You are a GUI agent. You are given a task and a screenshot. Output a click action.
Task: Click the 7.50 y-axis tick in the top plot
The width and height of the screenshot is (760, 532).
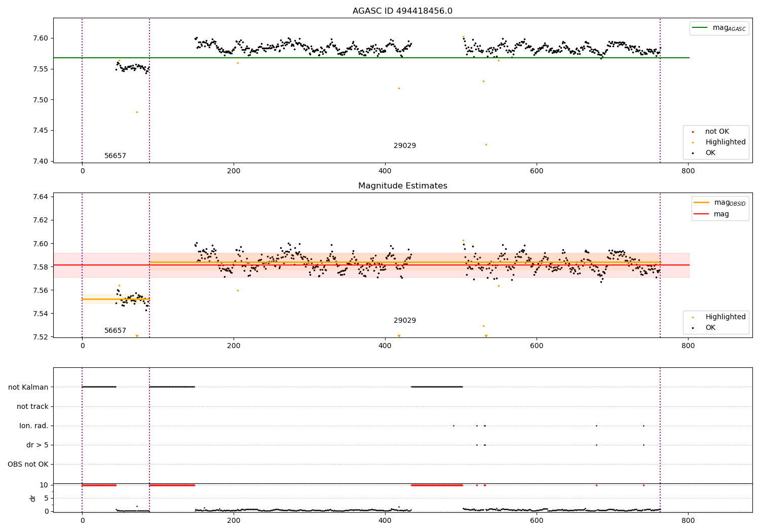(x=40, y=100)
